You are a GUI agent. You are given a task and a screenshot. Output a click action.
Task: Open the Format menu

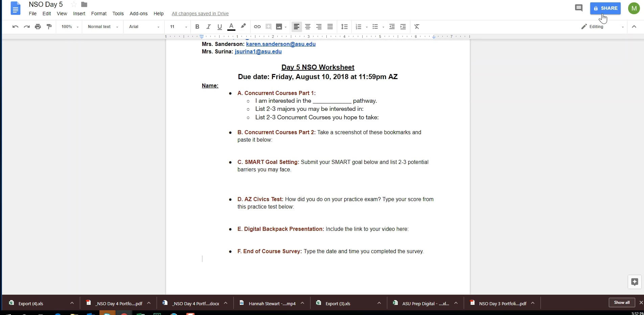coord(98,14)
